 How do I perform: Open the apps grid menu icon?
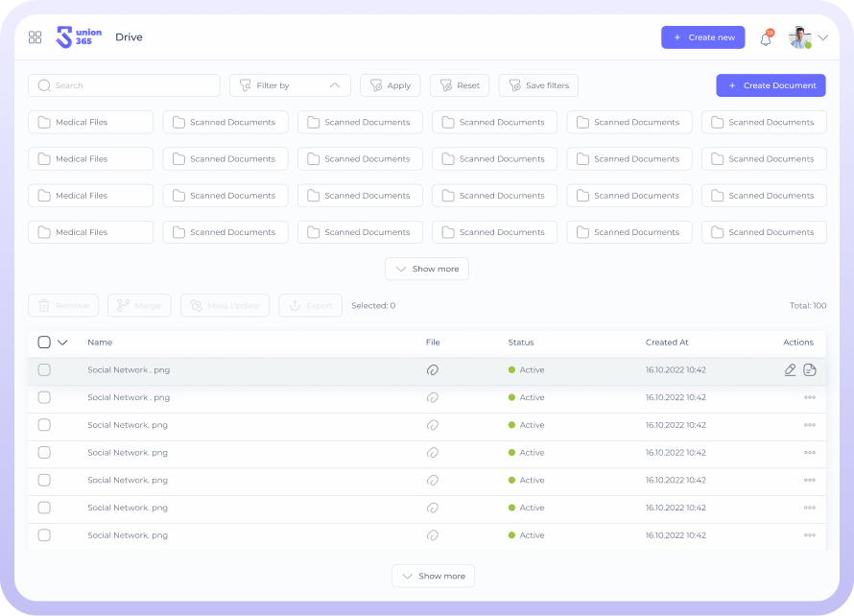[36, 37]
